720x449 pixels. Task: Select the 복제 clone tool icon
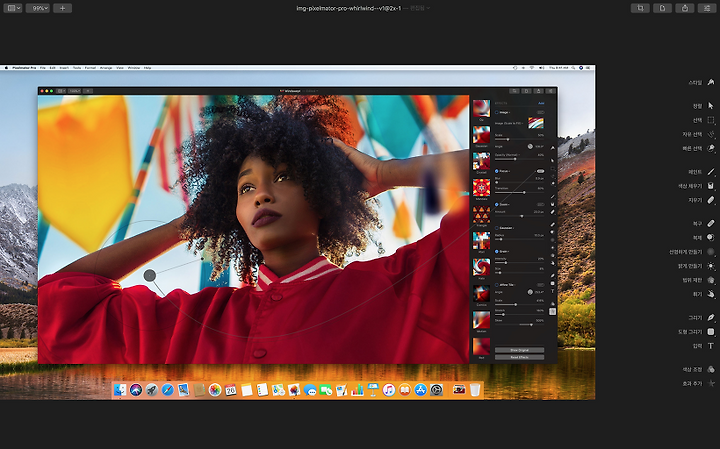click(x=711, y=237)
